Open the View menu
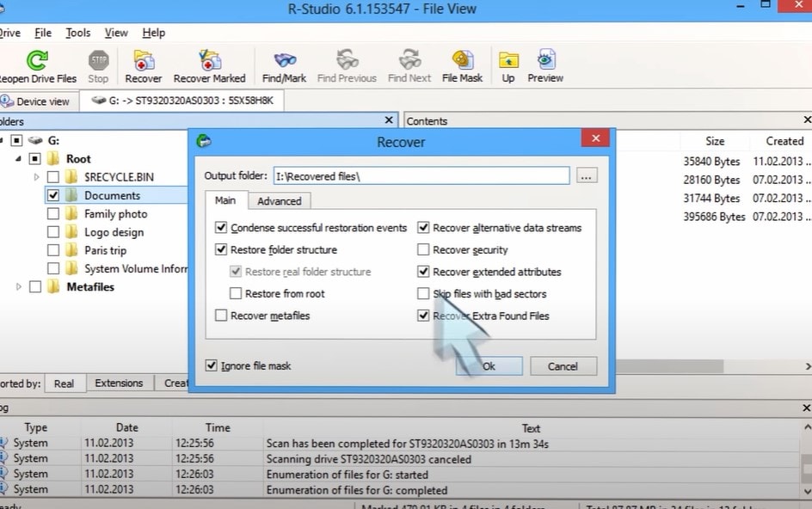This screenshot has height=509, width=812. tap(116, 33)
